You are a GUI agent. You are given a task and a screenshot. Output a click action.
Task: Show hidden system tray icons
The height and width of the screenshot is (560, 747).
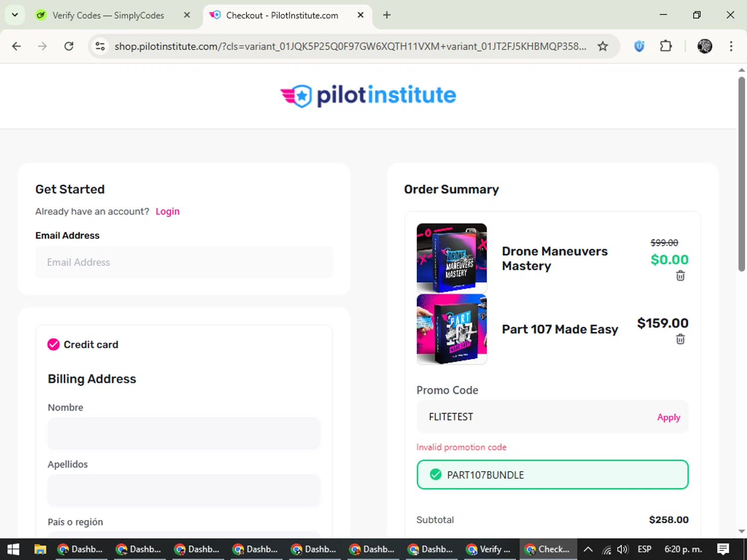pos(588,550)
